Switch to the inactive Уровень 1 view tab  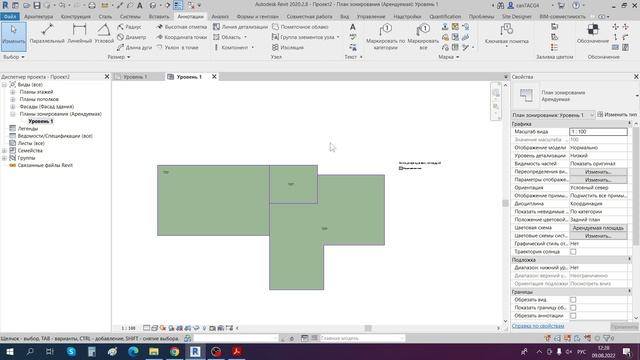(x=136, y=77)
